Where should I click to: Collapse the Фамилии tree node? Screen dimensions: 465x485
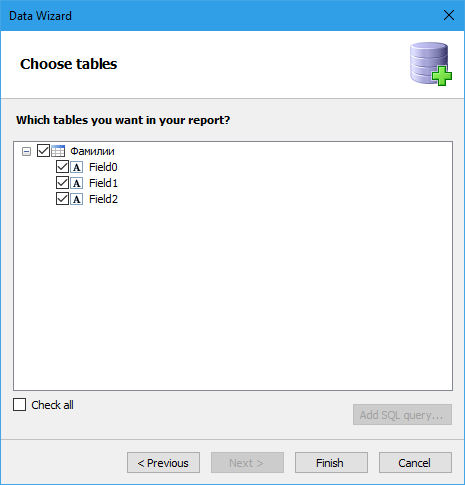click(x=26, y=152)
